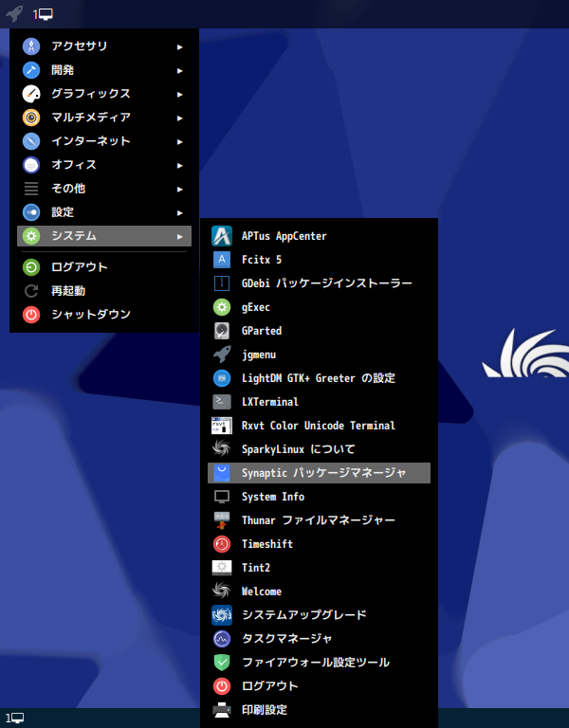Click the オフィス category icon
Screen dimensions: 569x728
(31, 164)
